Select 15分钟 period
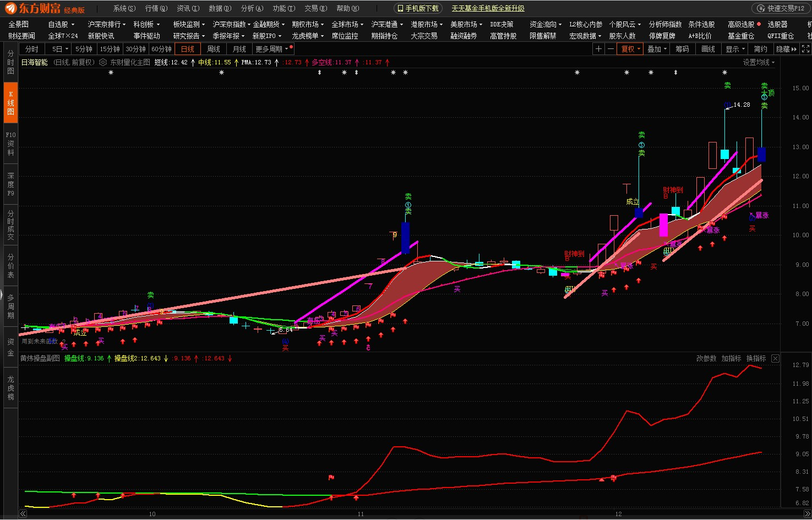This screenshot has width=812, height=520. point(110,49)
